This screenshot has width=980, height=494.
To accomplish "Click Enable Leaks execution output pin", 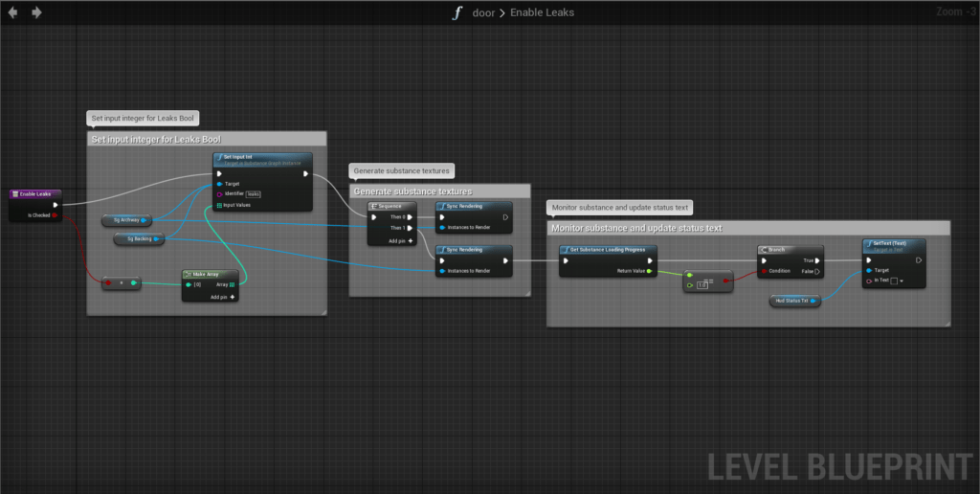I will tap(56, 205).
